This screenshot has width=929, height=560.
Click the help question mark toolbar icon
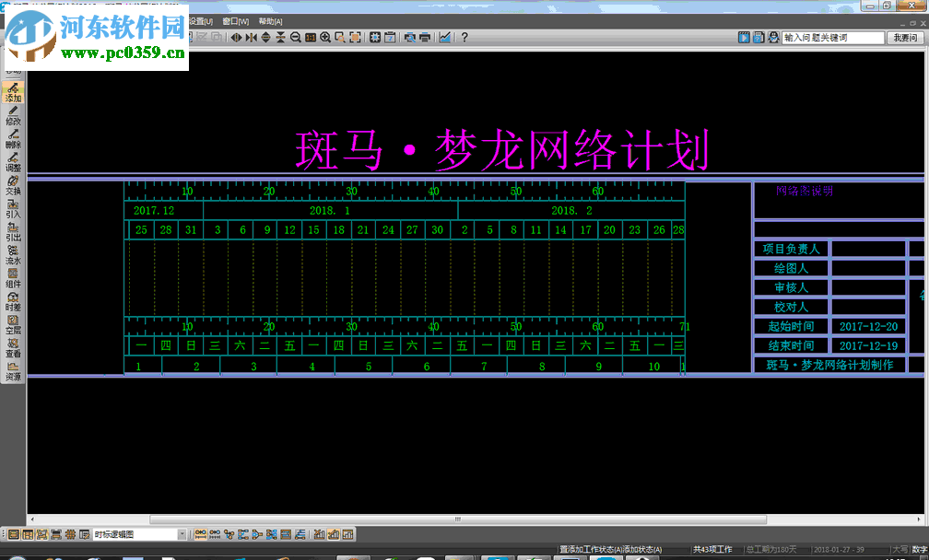click(465, 38)
